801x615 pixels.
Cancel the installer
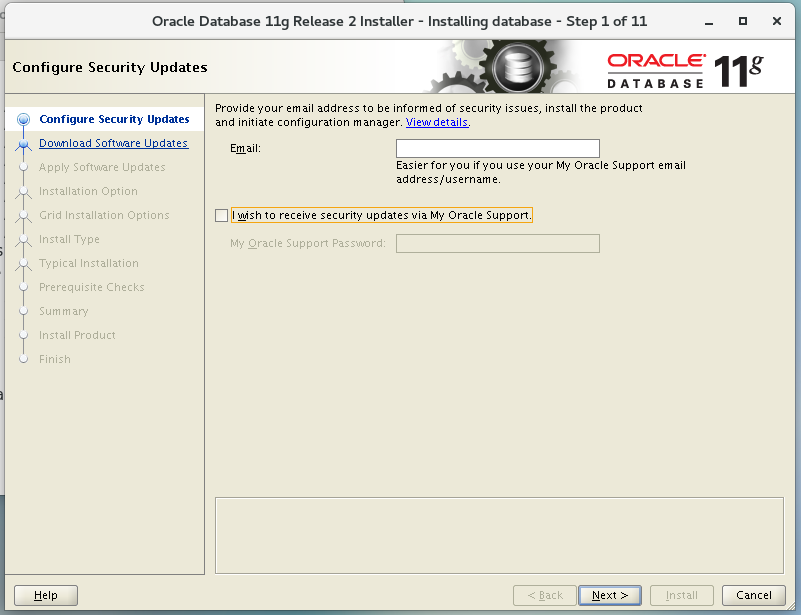click(x=753, y=595)
